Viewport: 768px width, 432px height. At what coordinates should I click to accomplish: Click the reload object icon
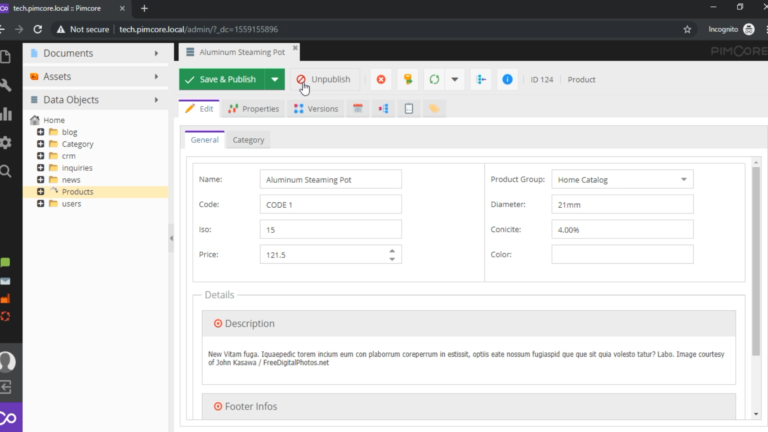coord(434,79)
